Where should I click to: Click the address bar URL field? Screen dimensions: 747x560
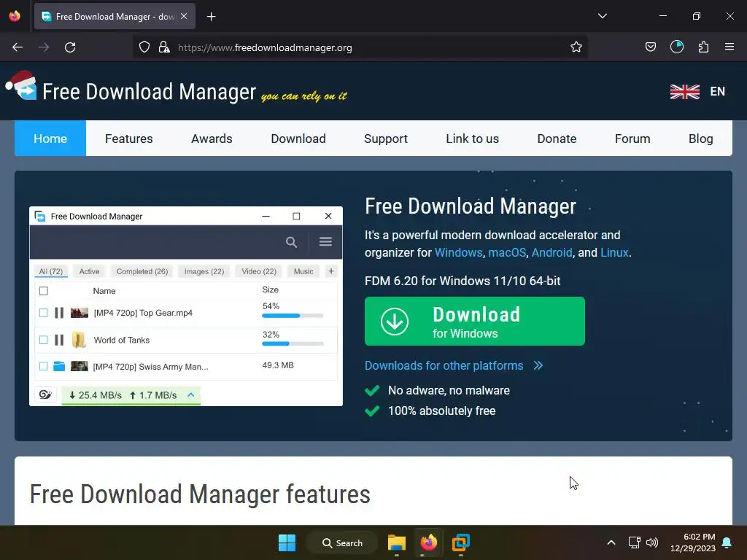click(360, 47)
